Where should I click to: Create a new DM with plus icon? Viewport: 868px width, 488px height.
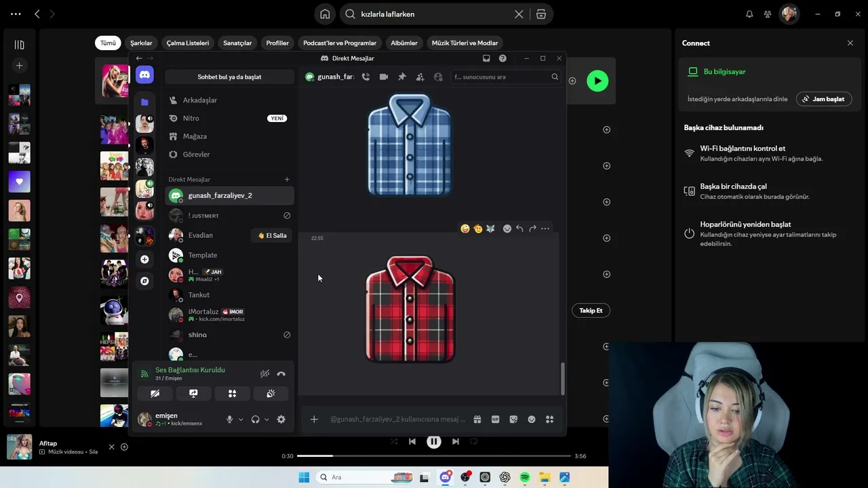[287, 180]
